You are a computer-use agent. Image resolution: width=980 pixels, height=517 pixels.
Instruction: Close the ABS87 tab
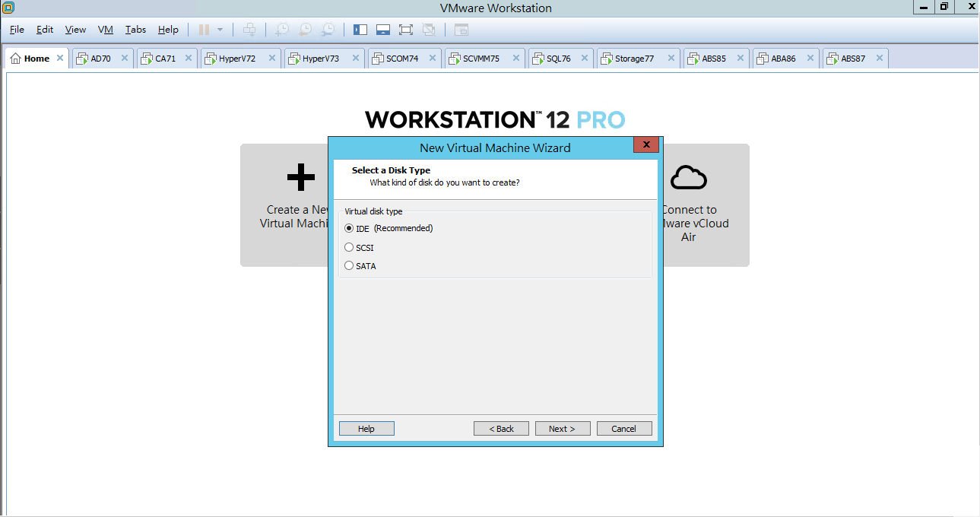[880, 58]
